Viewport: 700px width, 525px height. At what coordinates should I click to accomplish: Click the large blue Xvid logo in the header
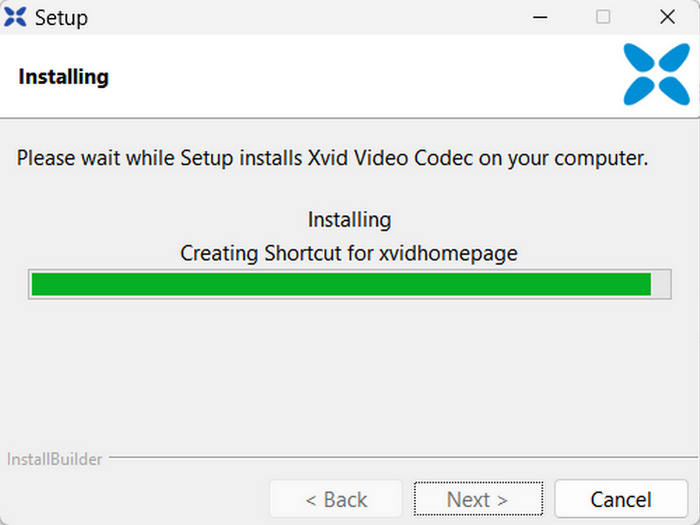[x=656, y=75]
